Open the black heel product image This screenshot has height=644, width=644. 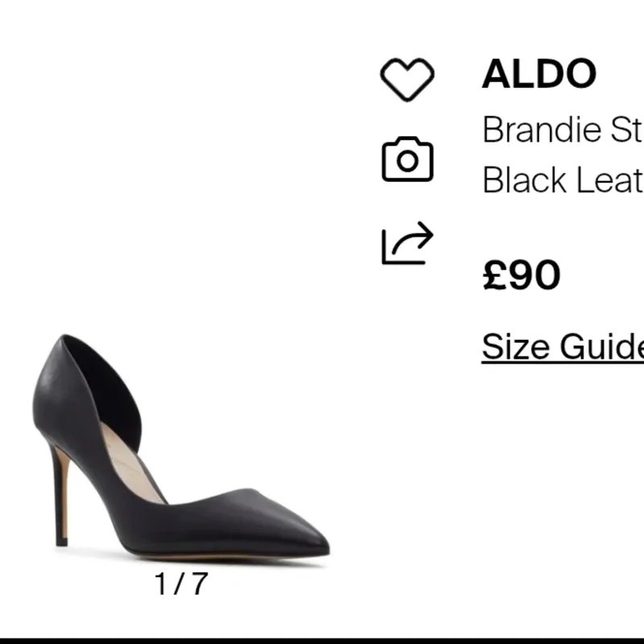(180, 451)
